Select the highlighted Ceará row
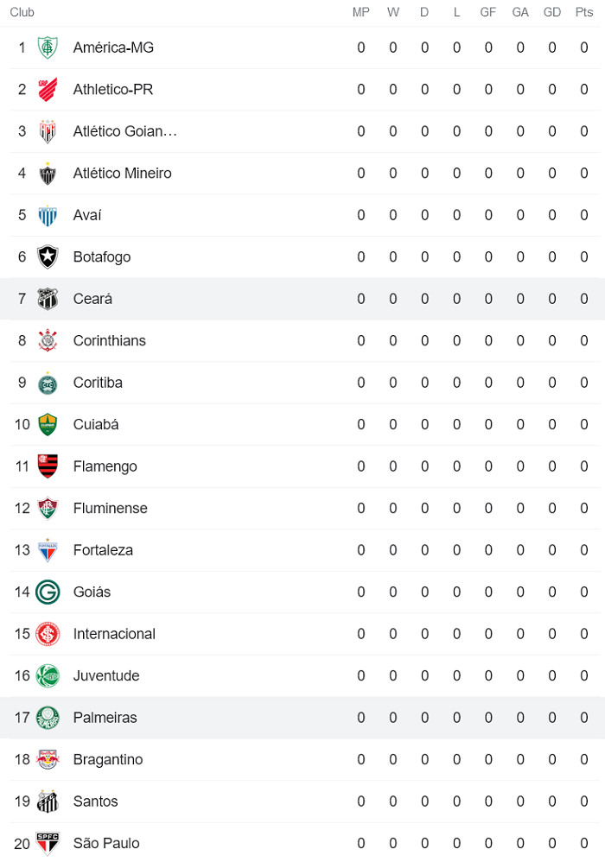The height and width of the screenshot is (868, 605). [302, 299]
